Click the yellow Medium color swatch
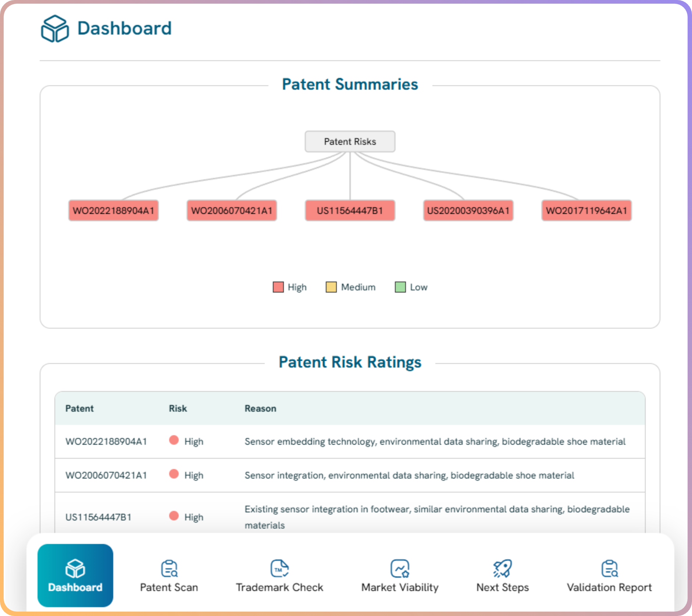The image size is (692, 616). (331, 287)
